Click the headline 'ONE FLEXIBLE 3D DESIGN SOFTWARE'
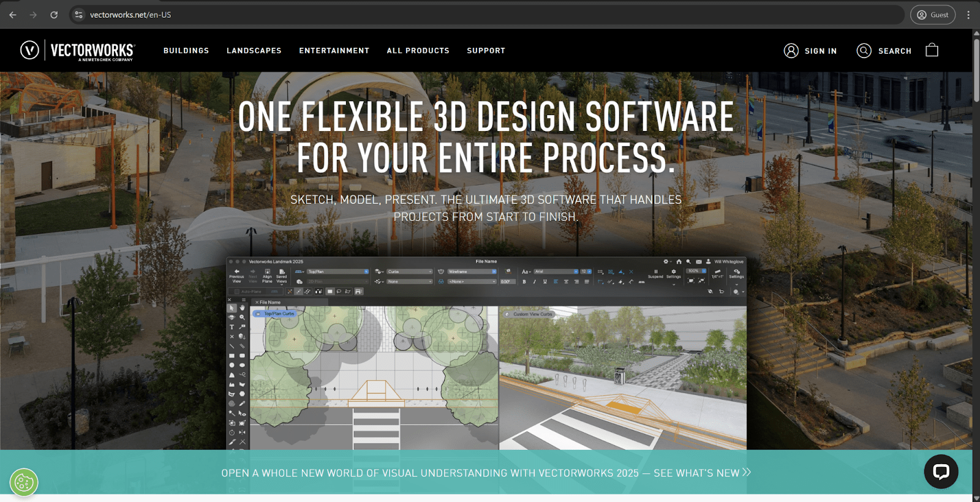This screenshot has width=980, height=502. click(486, 117)
